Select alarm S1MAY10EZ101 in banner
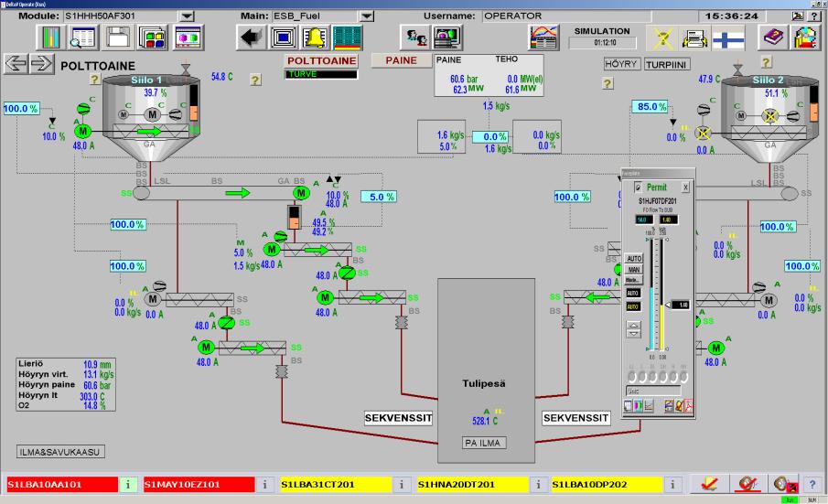828x504 pixels. click(199, 485)
